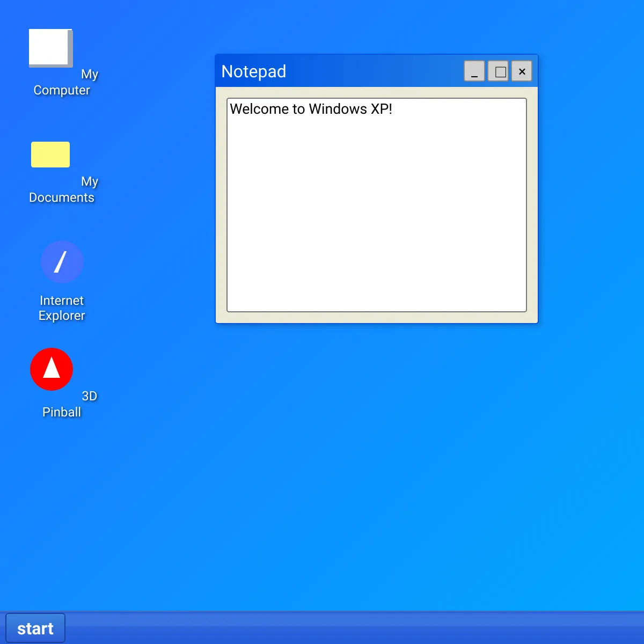
Task: Select the '3D Pinball' icon label
Action: coord(70,404)
